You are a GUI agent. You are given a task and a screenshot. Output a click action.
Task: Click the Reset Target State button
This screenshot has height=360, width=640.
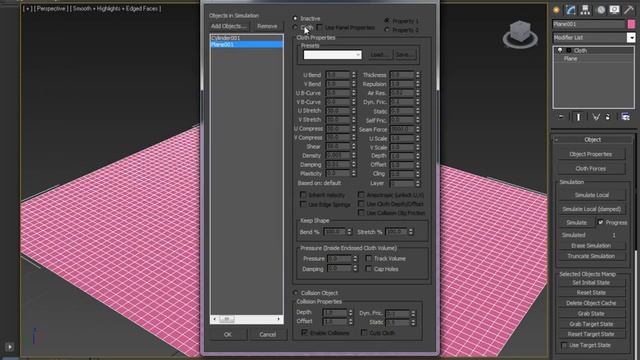[x=591, y=334]
